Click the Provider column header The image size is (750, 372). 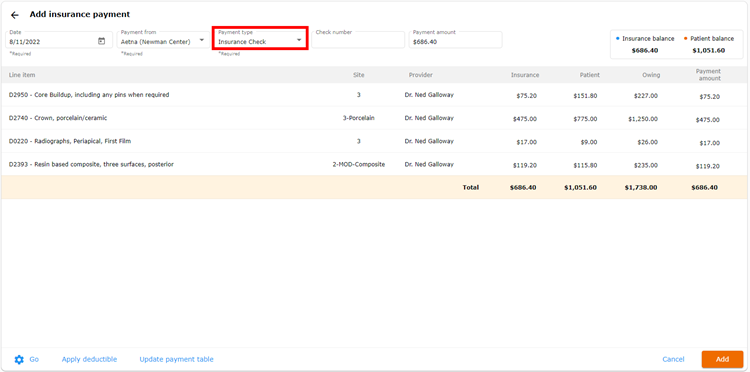420,75
